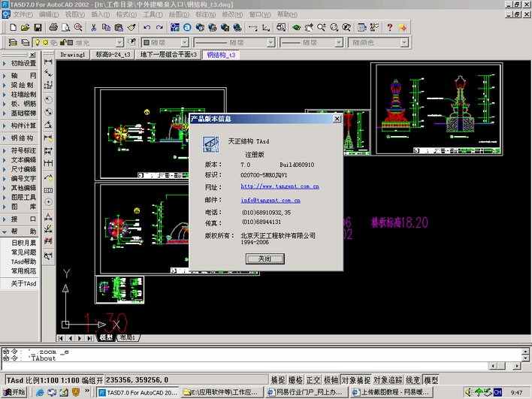Click 网易行业门户 taskbar button

(x=307, y=392)
